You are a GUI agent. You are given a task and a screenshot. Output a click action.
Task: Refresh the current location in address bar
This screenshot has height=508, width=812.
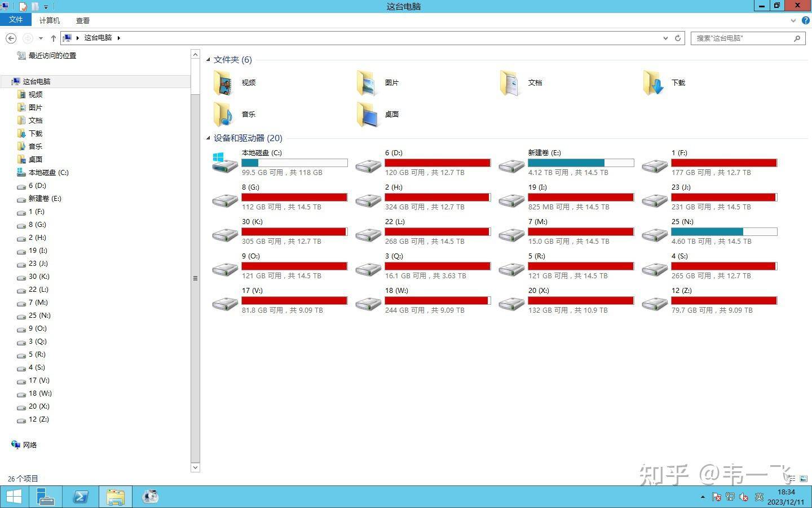pos(678,38)
